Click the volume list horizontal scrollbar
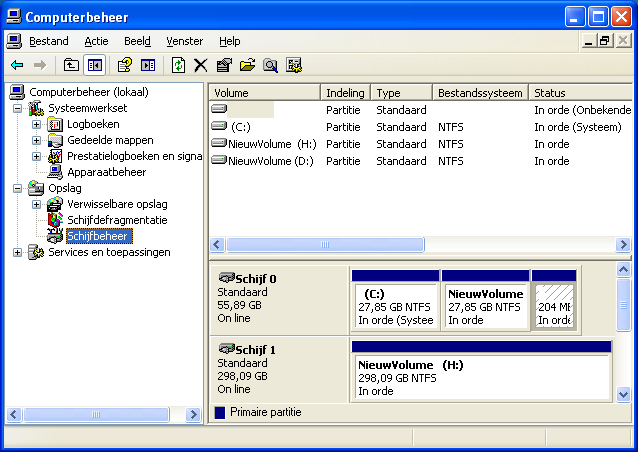The height and width of the screenshot is (452, 640). (420, 244)
